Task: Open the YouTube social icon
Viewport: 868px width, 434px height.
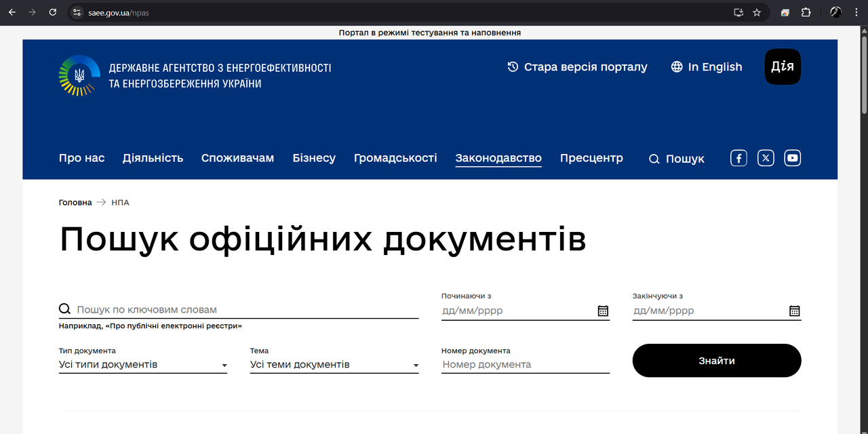Action: (x=793, y=158)
